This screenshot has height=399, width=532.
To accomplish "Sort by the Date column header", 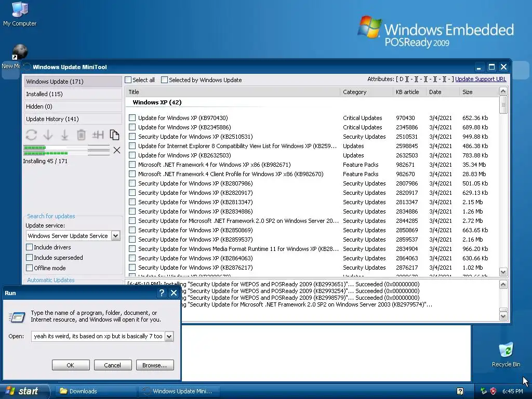I will pos(443,92).
